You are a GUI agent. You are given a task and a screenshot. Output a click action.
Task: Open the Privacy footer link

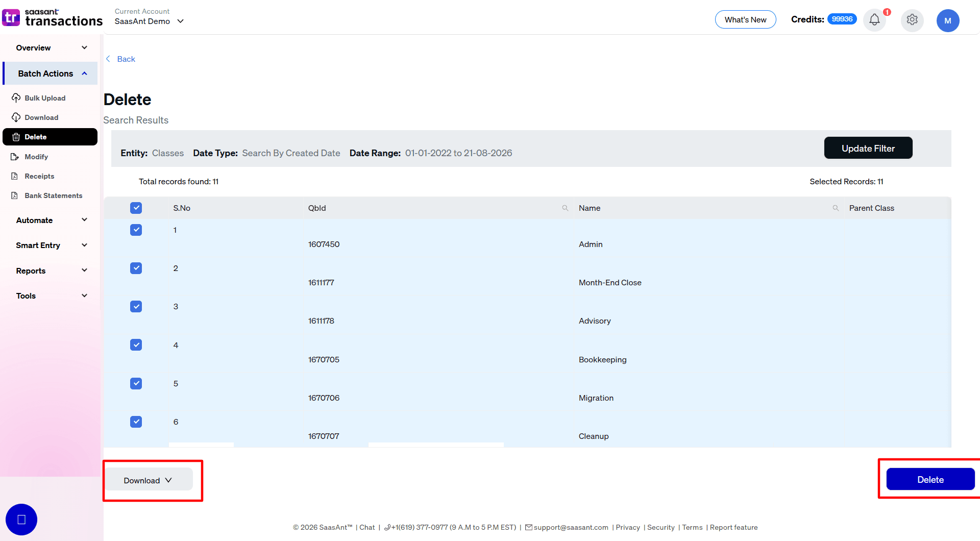click(x=628, y=527)
